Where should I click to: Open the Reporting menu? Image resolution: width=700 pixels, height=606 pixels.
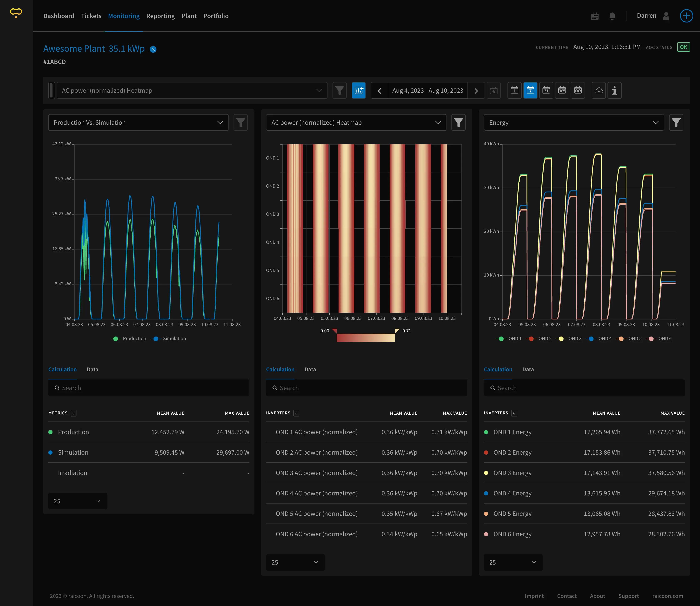coord(160,16)
